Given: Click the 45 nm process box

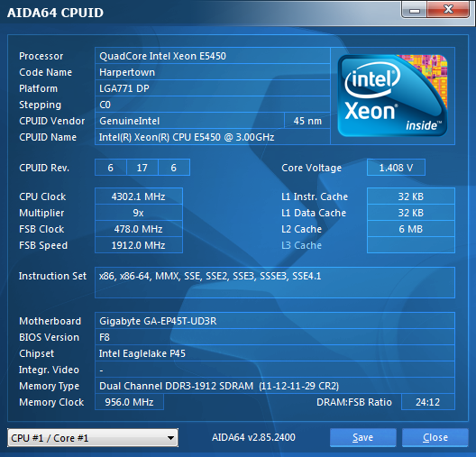Looking at the screenshot, I should (307, 121).
